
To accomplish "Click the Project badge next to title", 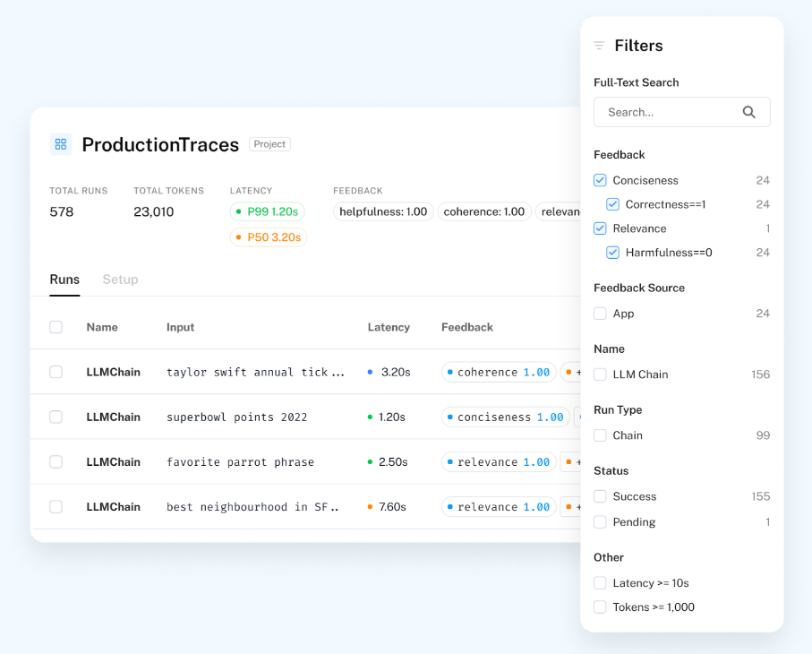I will [269, 144].
